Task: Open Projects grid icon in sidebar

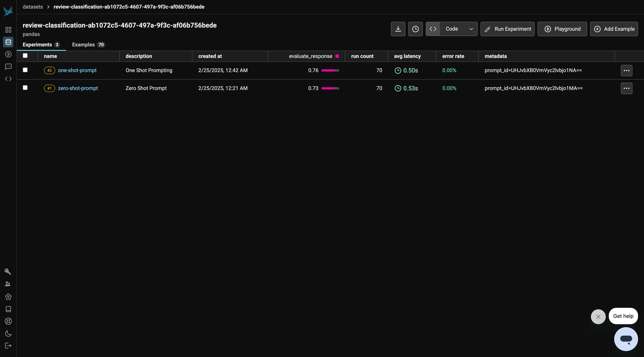Action: (x=8, y=30)
